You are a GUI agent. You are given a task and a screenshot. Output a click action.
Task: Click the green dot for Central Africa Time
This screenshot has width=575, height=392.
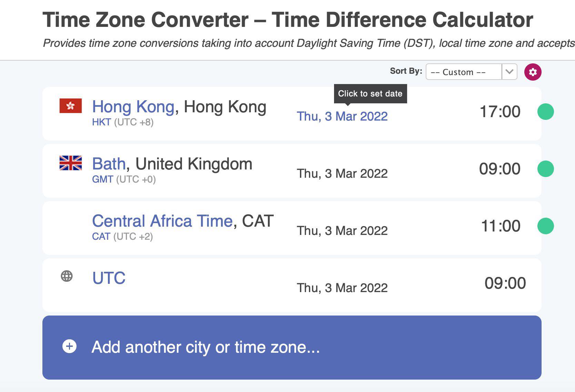[545, 226]
